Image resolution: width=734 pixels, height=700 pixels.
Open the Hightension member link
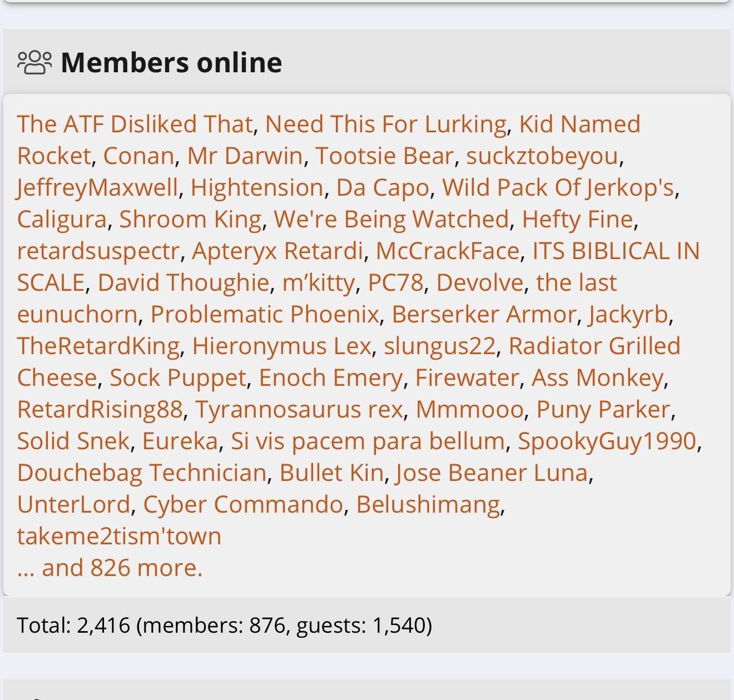coord(257,187)
